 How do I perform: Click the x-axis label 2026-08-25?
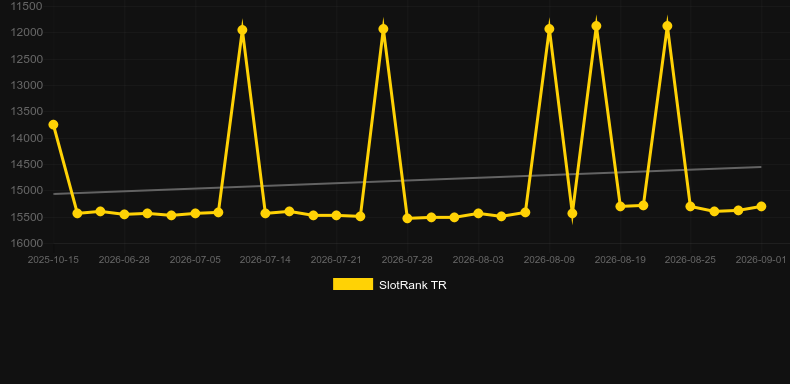pos(690,260)
